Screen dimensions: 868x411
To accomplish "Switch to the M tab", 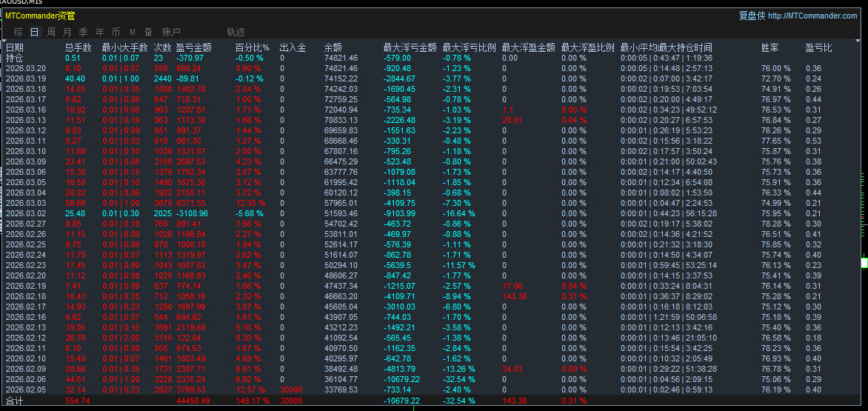I will 133,32.
